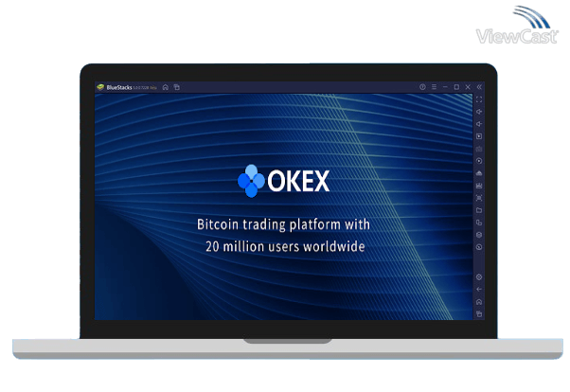Open the multi-instance window icon in title bar
The width and height of the screenshot is (570, 392).
pyautogui.click(x=177, y=87)
